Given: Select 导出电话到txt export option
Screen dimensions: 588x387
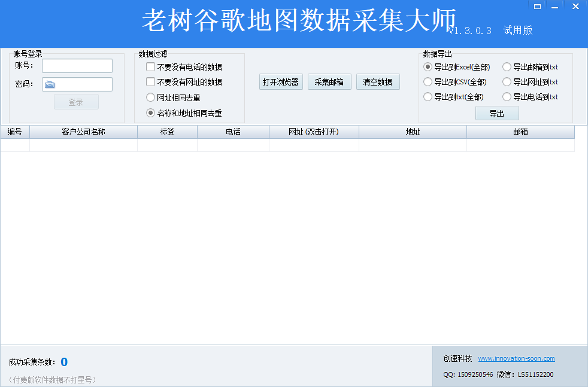Looking at the screenshot, I should (x=507, y=97).
